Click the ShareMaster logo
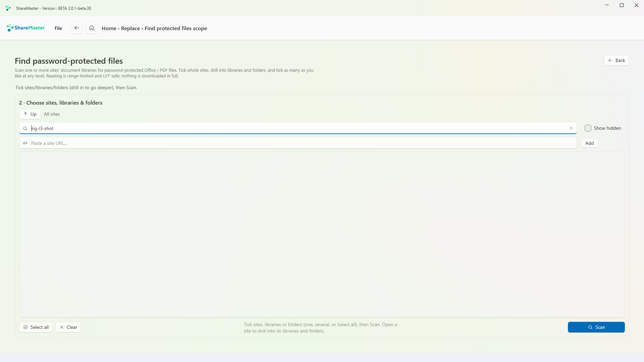This screenshot has height=362, width=644. (x=25, y=28)
